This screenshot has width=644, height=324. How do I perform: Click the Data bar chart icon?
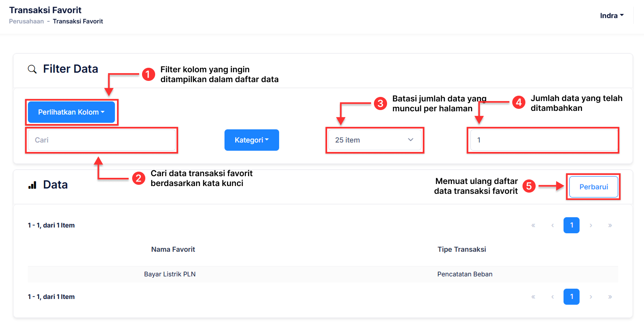pyautogui.click(x=32, y=185)
